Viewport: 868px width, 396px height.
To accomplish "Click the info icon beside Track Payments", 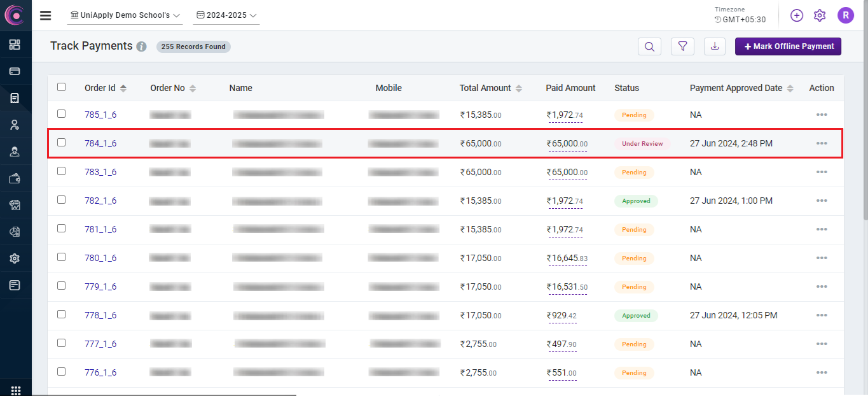I will point(142,46).
